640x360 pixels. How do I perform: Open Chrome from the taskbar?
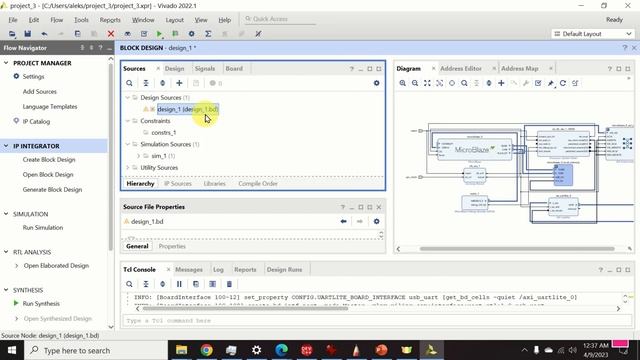point(207,350)
